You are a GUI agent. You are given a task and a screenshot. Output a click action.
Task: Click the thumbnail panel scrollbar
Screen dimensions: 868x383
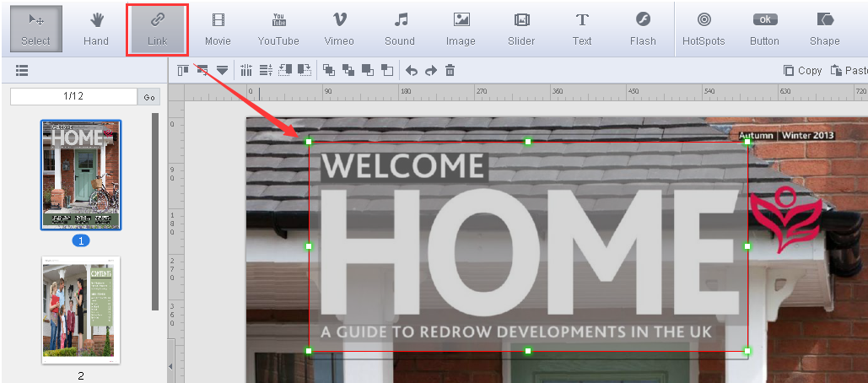click(x=155, y=212)
